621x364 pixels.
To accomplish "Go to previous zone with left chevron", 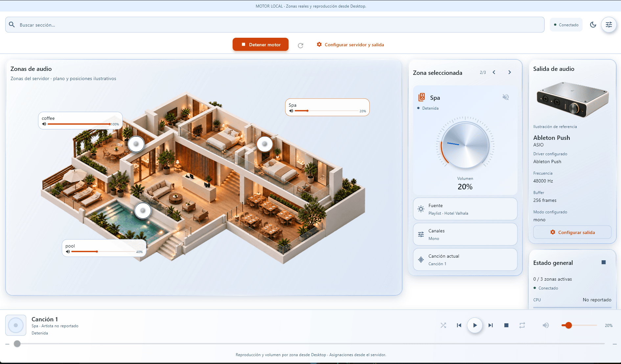I will point(494,72).
